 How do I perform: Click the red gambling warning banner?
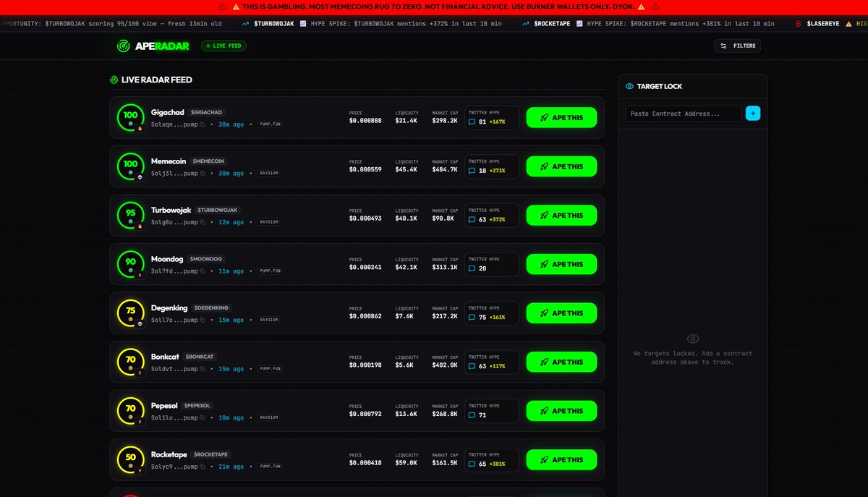[x=434, y=7]
